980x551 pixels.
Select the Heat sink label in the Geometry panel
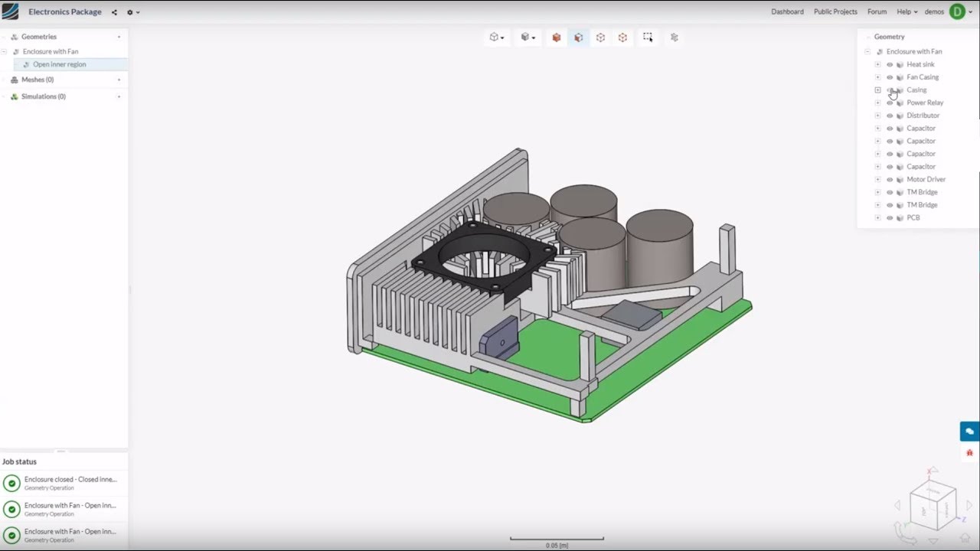point(920,64)
